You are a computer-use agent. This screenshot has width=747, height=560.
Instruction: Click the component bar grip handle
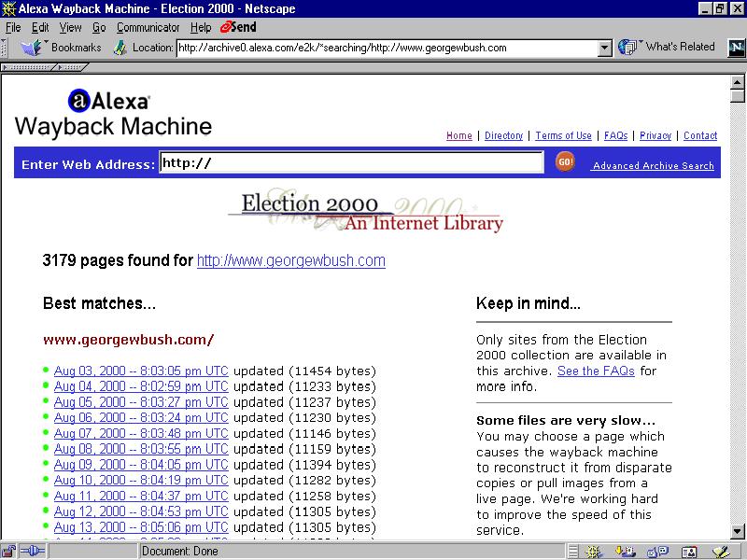point(573,552)
